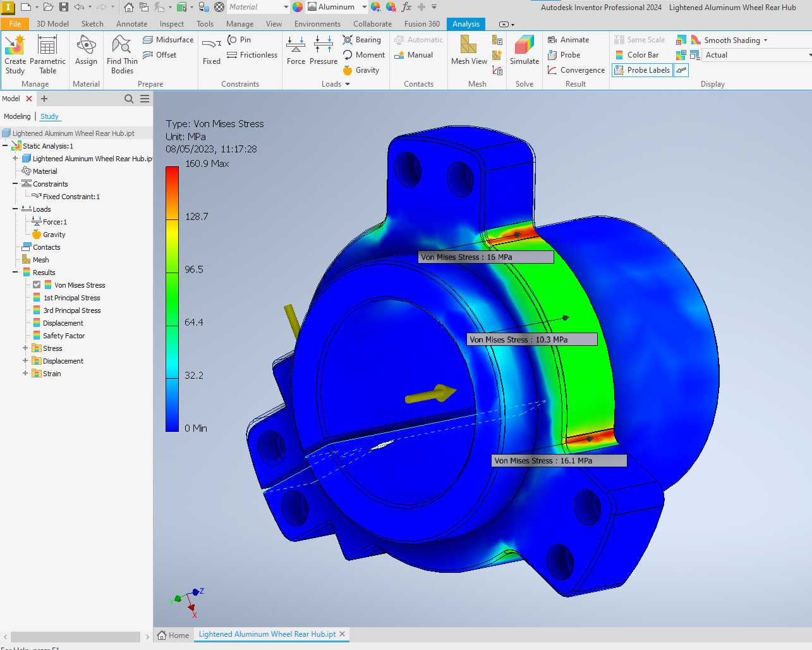Click the stress color bar legend
This screenshot has height=650, width=812.
(x=172, y=298)
